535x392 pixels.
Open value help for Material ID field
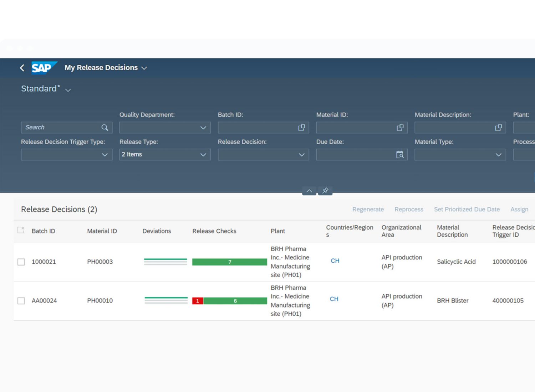[400, 128]
